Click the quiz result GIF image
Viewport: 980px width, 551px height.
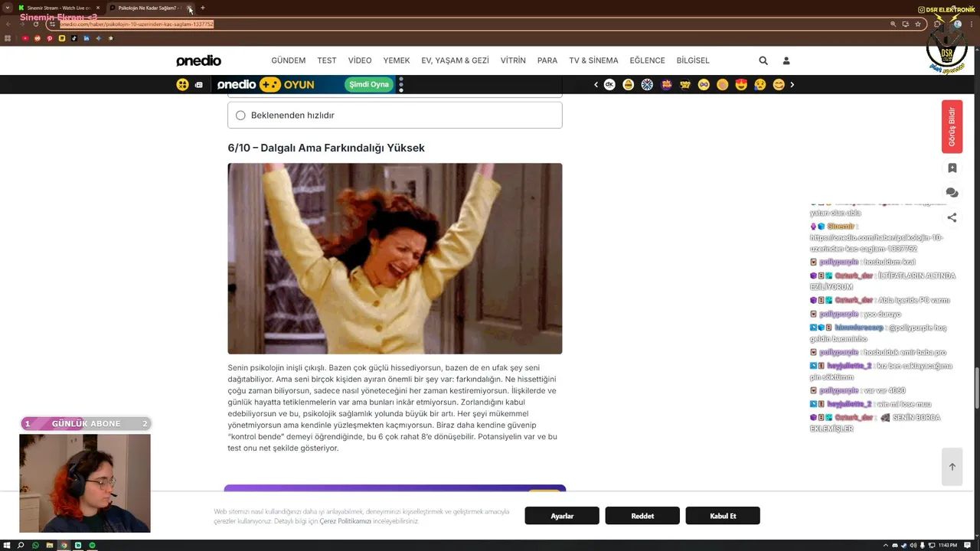(395, 259)
